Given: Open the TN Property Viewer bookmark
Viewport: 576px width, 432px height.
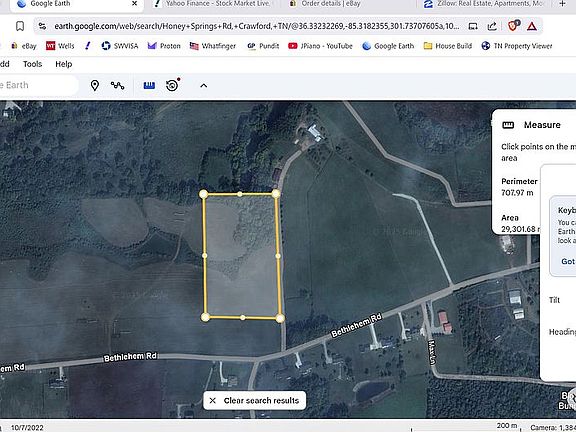Looking at the screenshot, I should pyautogui.click(x=517, y=46).
